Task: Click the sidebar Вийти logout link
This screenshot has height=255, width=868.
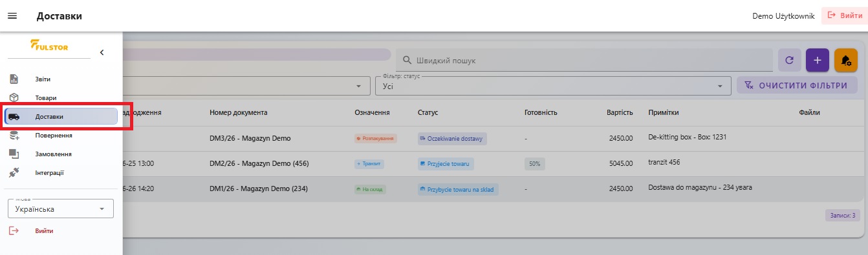Action: point(44,230)
